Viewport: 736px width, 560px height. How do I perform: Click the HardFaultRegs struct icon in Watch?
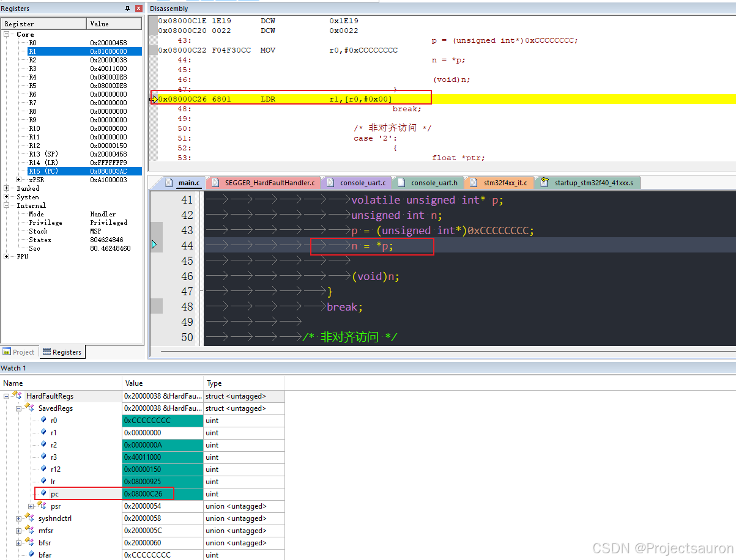pyautogui.click(x=18, y=396)
